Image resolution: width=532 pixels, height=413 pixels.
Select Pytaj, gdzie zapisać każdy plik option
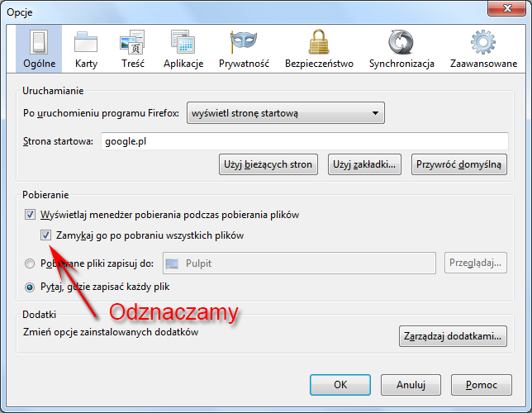click(x=31, y=287)
